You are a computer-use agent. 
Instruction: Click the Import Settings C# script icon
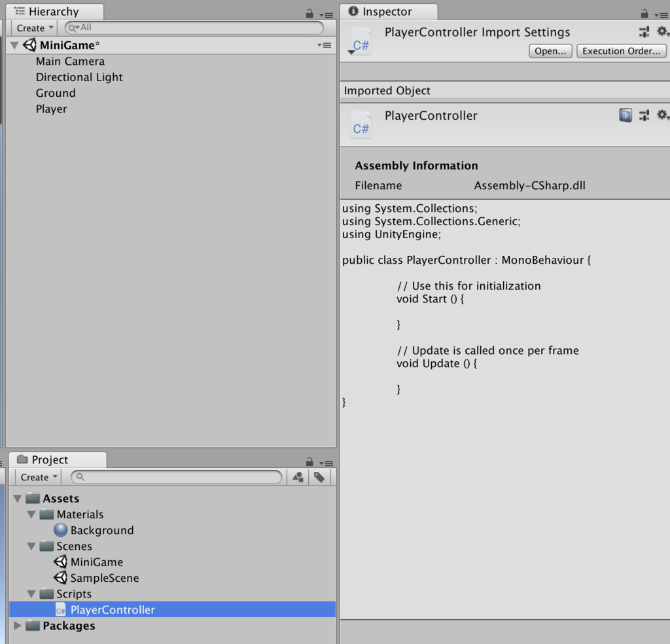point(361,41)
